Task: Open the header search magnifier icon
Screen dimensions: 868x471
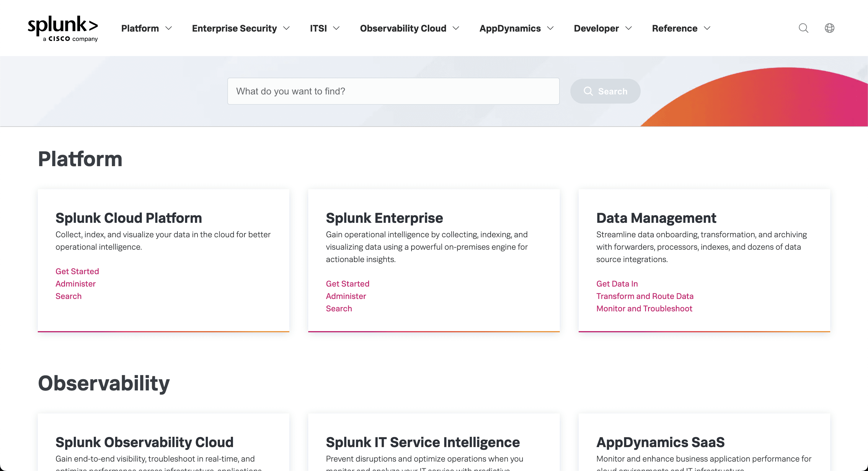Action: click(803, 28)
